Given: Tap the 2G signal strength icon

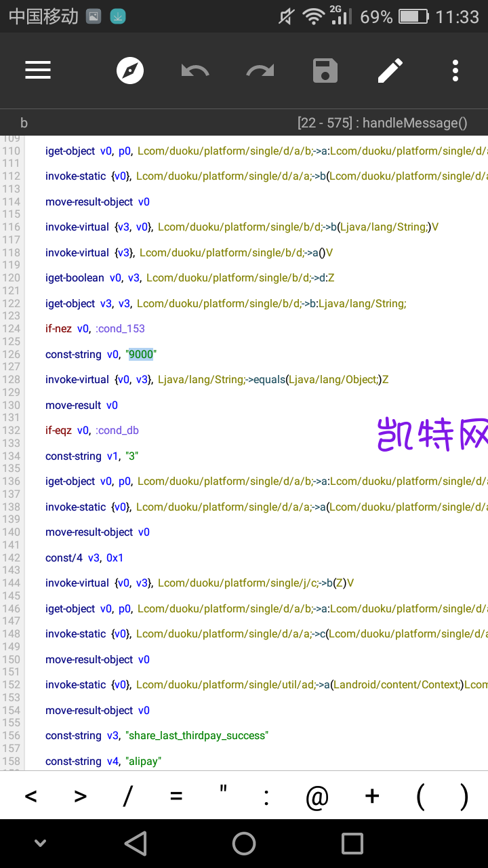Looking at the screenshot, I should pyautogui.click(x=340, y=15).
